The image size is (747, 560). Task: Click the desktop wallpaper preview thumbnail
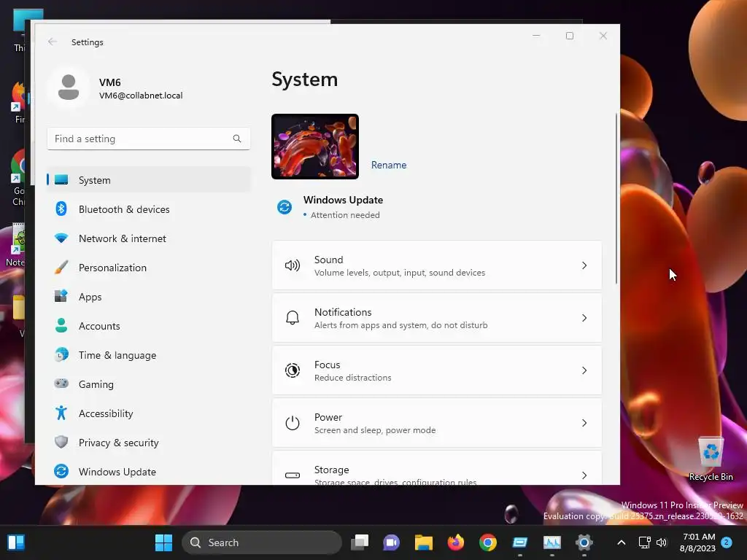(x=315, y=146)
